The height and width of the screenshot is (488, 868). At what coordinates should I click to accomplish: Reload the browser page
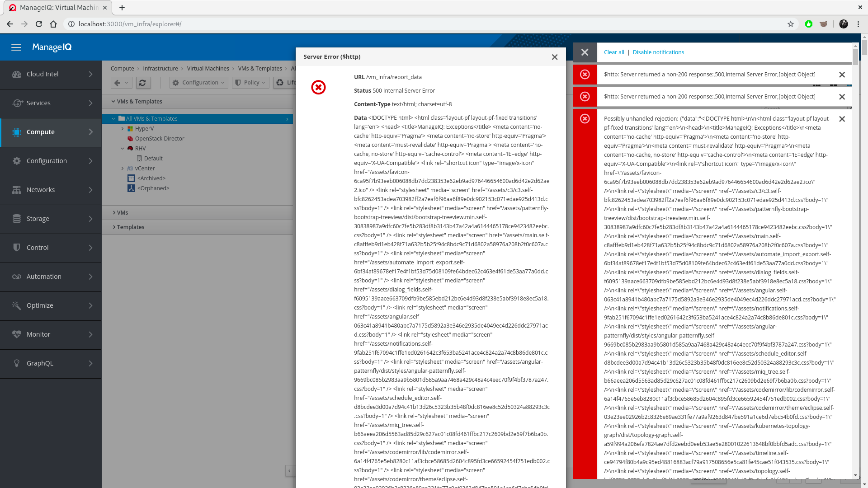(x=39, y=24)
